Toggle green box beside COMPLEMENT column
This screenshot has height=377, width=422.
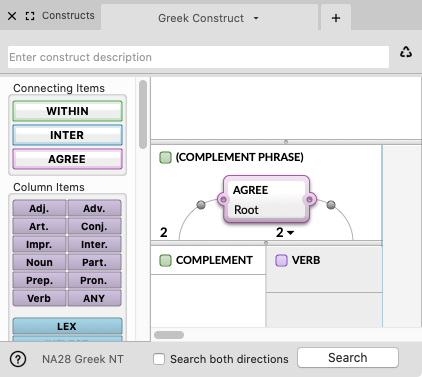(x=165, y=260)
